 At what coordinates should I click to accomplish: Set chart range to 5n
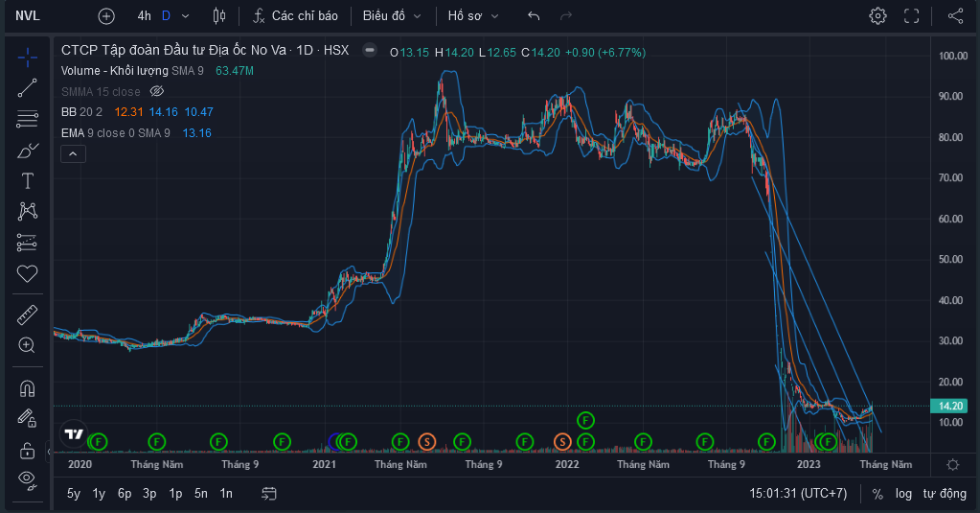200,494
